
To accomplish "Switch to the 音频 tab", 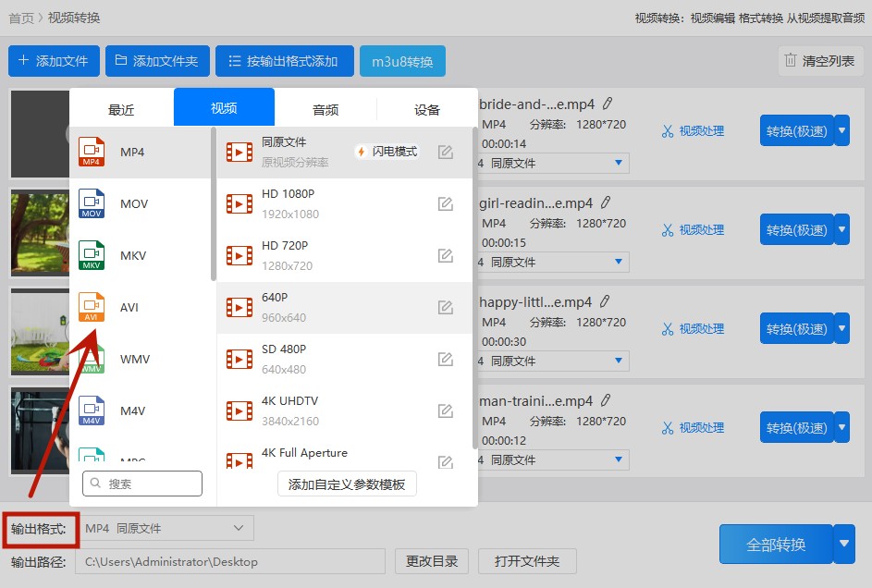I will pos(325,109).
